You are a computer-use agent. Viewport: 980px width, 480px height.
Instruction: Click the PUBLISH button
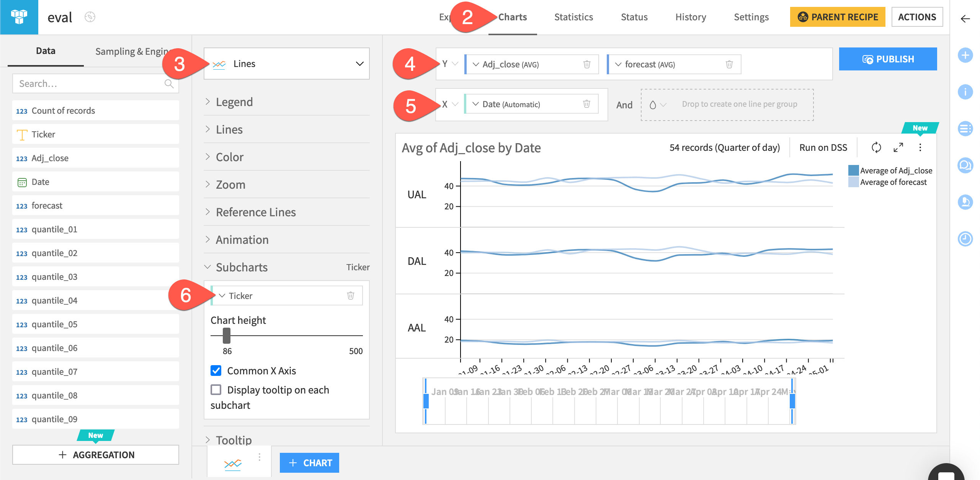click(888, 59)
